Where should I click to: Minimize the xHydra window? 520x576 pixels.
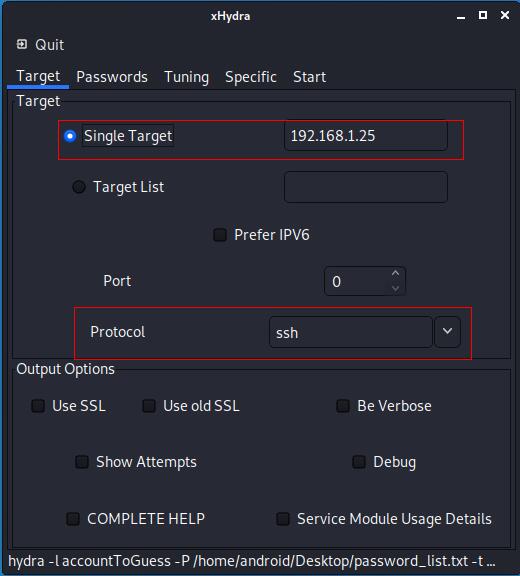click(x=461, y=17)
